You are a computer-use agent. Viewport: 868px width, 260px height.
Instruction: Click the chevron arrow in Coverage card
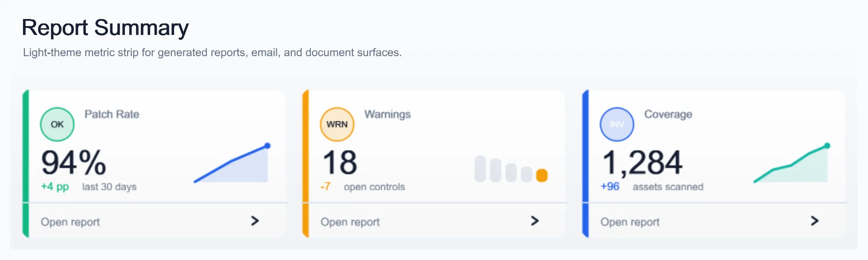814,221
